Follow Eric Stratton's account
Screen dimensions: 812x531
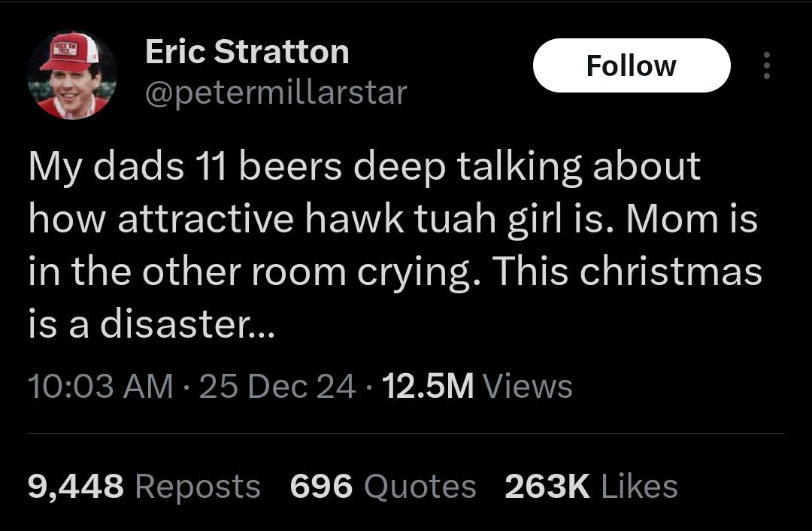click(x=631, y=66)
